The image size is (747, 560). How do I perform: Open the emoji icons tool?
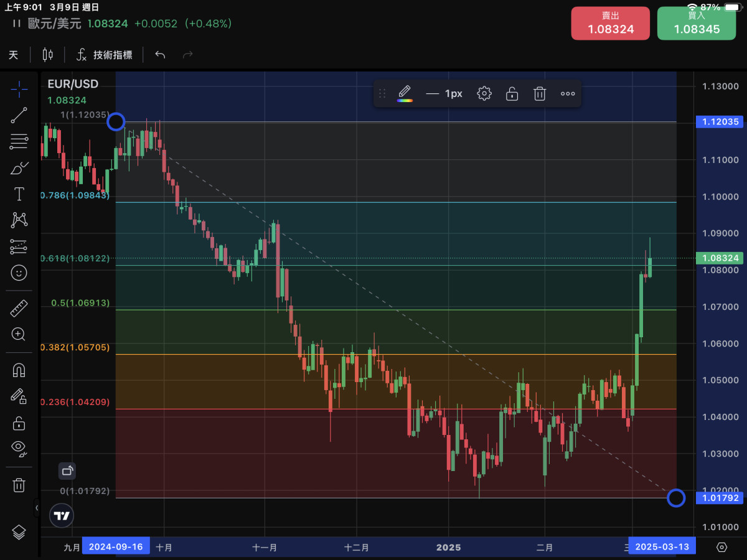[19, 273]
